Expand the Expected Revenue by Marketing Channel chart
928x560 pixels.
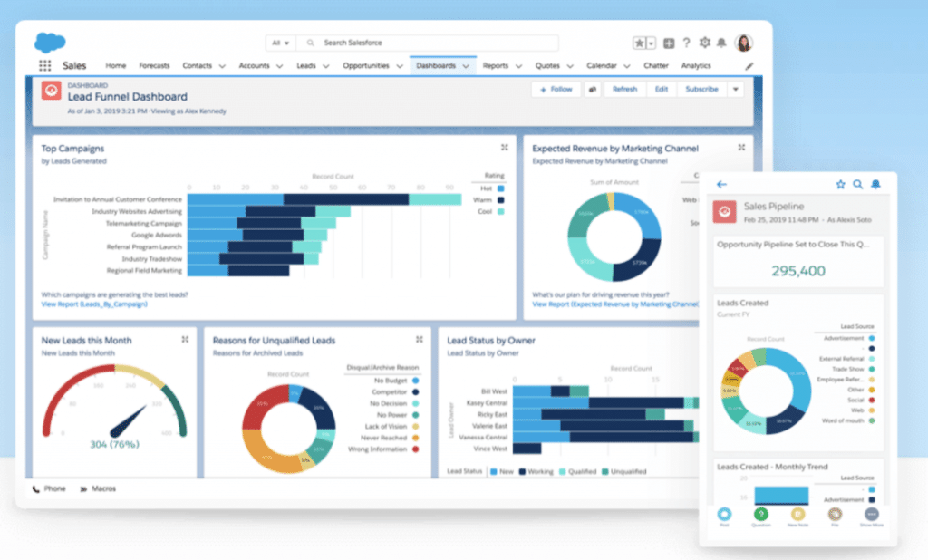click(741, 148)
